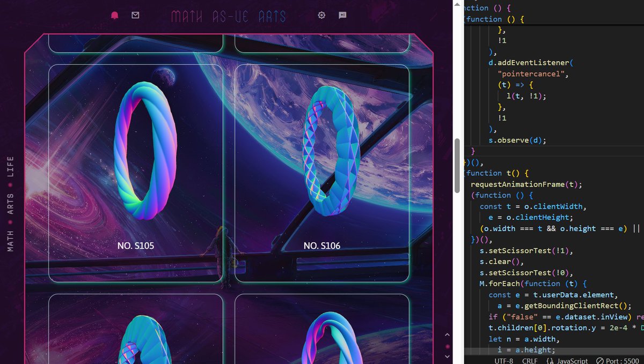Viewport: 644px width, 364px height.
Task: Click the const e = t.userData.element, line
Action: (x=553, y=295)
